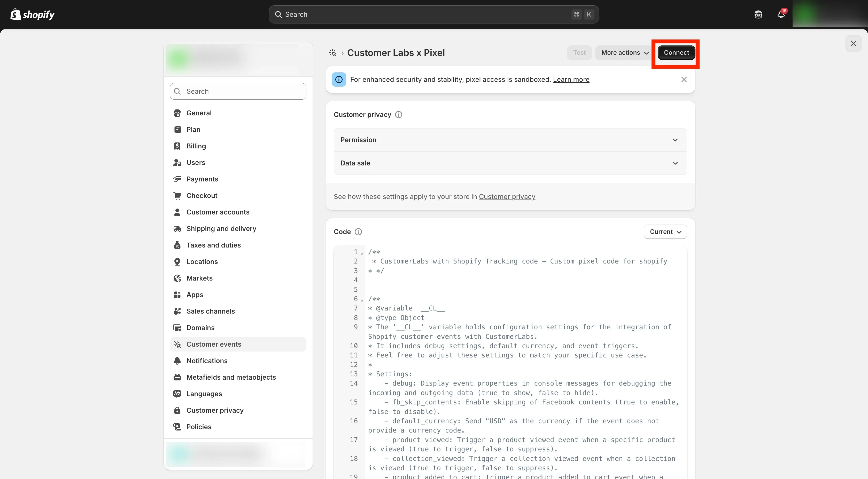Screen dimensions: 868x479
Task: Open the More actions dropdown
Action: point(624,52)
